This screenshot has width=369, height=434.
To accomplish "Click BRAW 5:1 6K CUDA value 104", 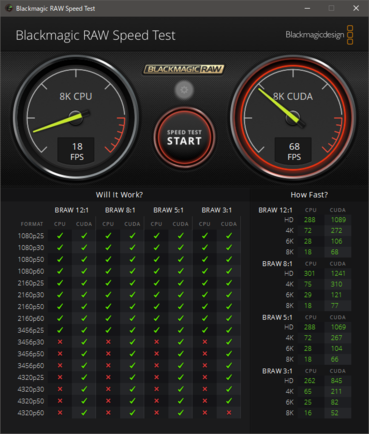I will [336, 348].
